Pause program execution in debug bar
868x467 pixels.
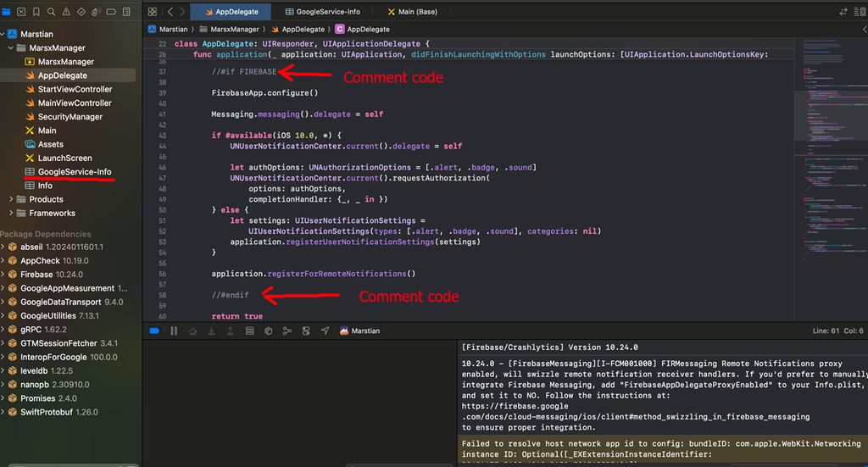174,331
